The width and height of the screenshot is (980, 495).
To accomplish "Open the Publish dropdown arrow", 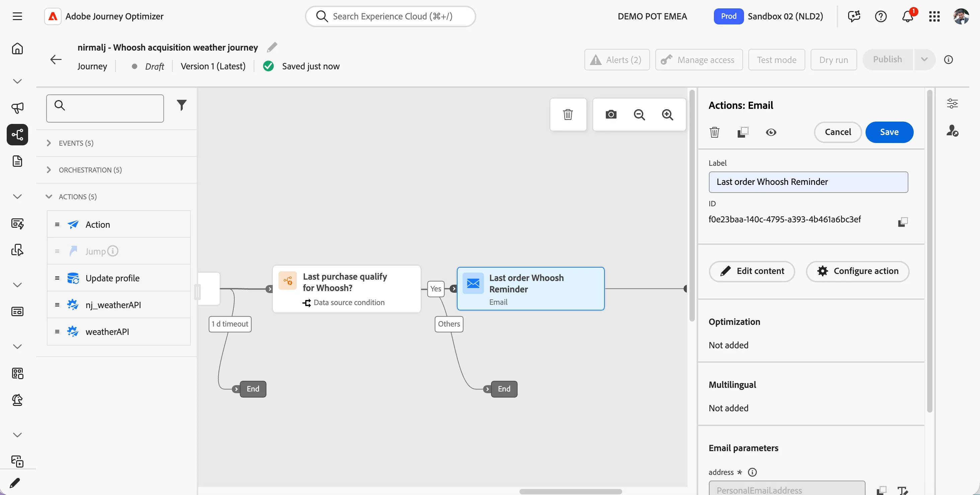I will (924, 59).
